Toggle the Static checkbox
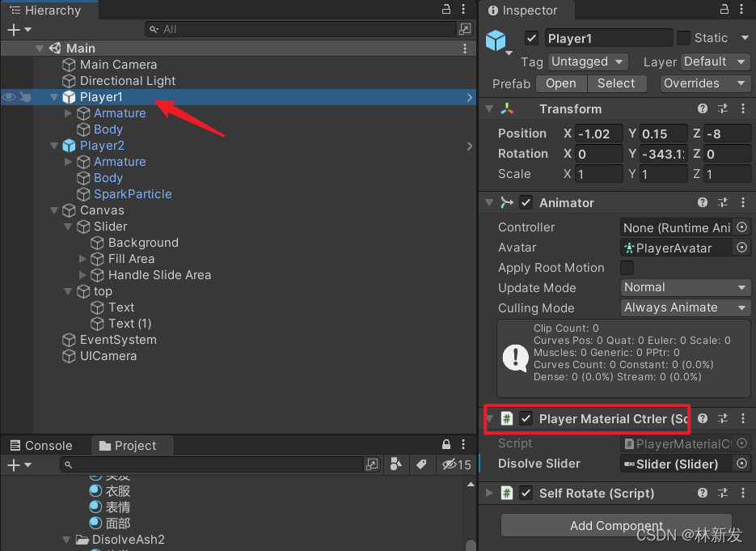 click(684, 38)
